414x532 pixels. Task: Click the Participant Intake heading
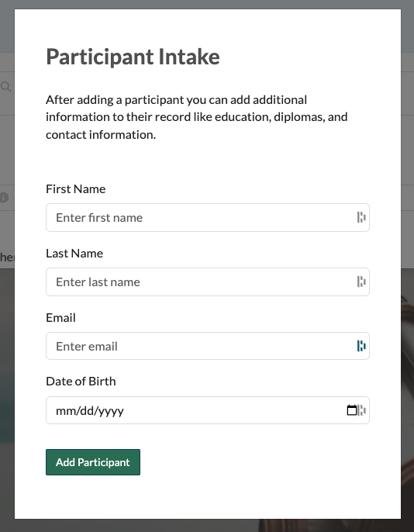(x=133, y=57)
